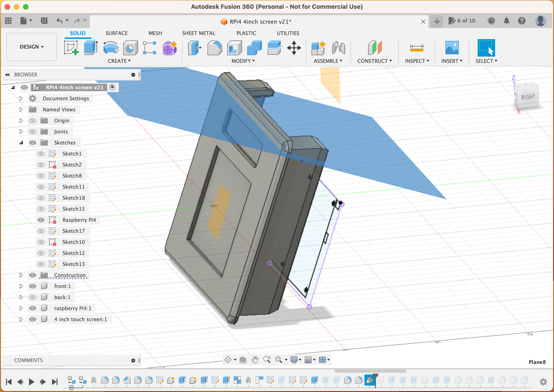Hide the 4 inch touch screen:1 eye
Image resolution: width=554 pixels, height=392 pixels.
pyautogui.click(x=33, y=319)
